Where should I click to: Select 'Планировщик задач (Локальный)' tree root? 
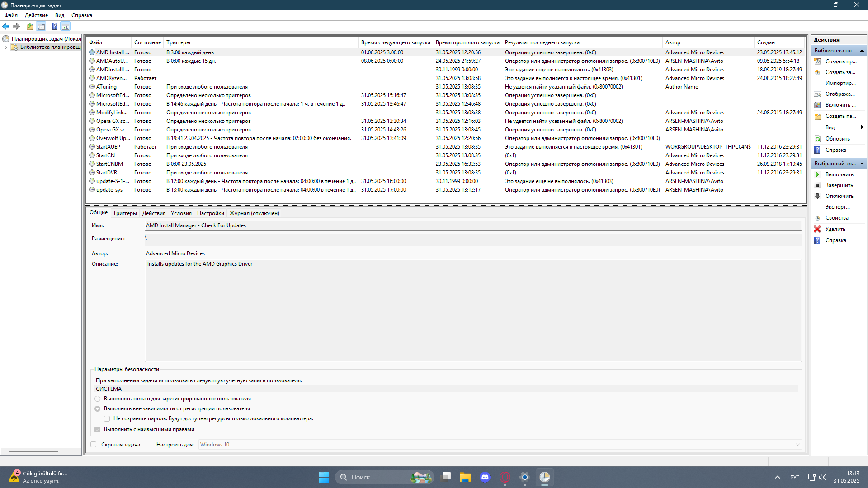(x=46, y=39)
